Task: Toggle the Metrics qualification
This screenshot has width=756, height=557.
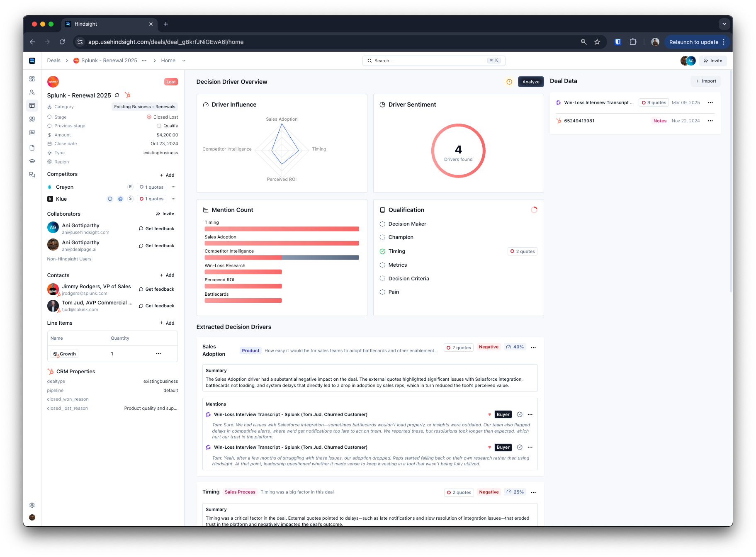Action: coord(382,265)
